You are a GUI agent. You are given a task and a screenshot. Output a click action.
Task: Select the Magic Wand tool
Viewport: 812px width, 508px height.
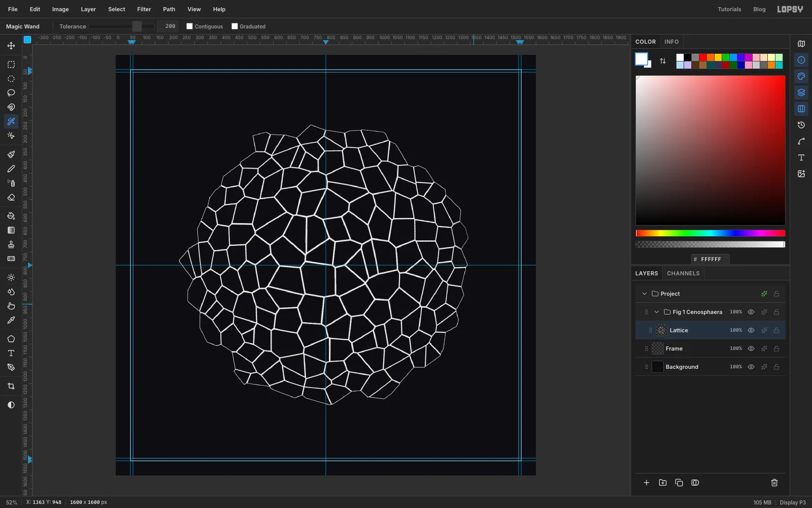11,121
